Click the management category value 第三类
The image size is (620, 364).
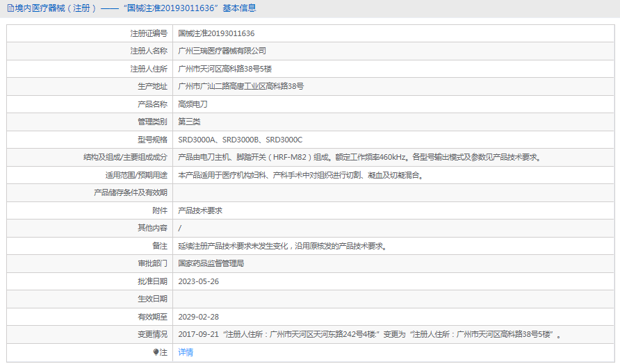(x=189, y=122)
